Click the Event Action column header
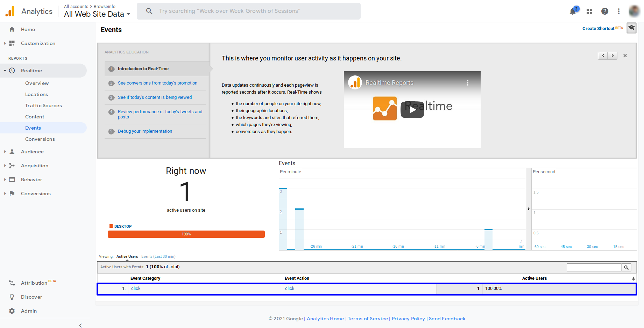 point(297,278)
